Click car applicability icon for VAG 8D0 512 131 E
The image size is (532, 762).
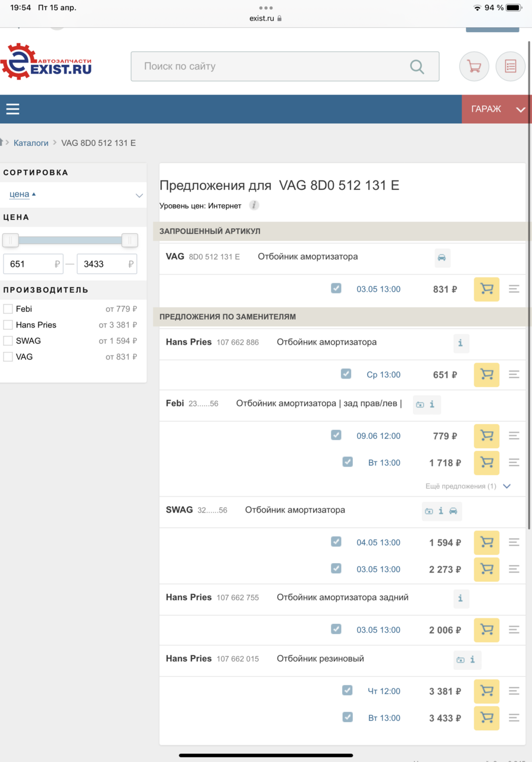pyautogui.click(x=442, y=258)
